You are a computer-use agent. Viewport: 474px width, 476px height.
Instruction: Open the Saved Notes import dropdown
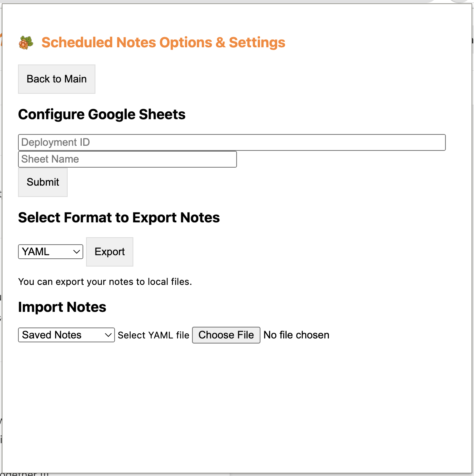pos(66,335)
